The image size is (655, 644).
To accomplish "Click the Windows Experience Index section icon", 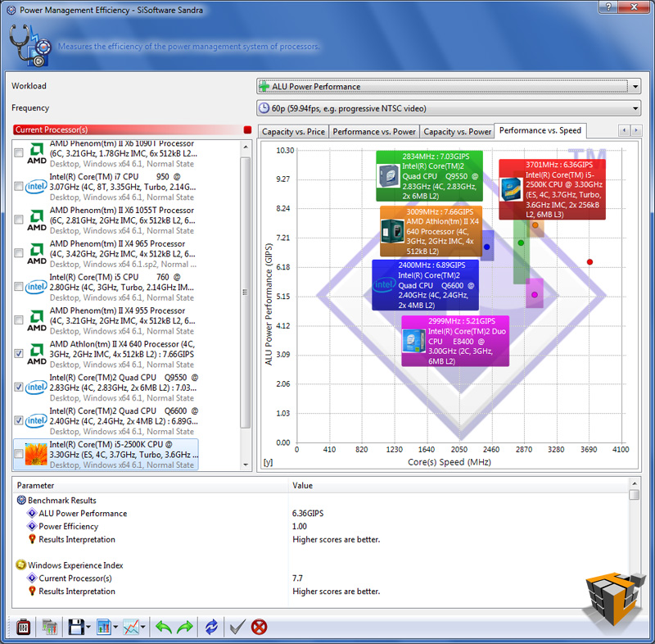I will (x=21, y=565).
